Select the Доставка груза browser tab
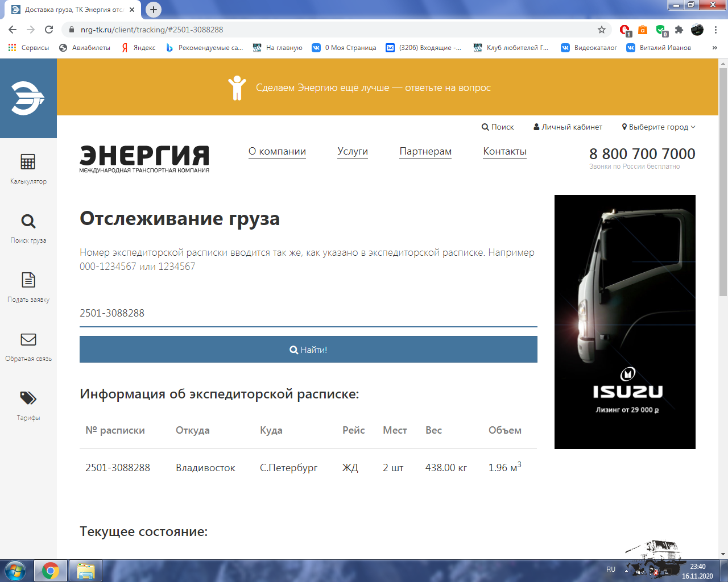The height and width of the screenshot is (582, 728). pos(74,10)
